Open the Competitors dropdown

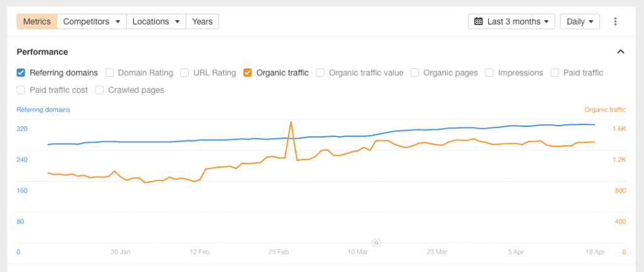[x=92, y=21]
